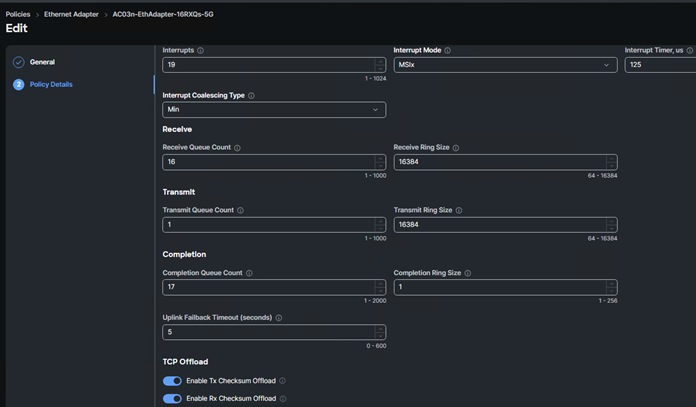Viewport: 696px width, 407px height.
Task: Click the Receive Ring Size stepper arrows
Action: 611,162
